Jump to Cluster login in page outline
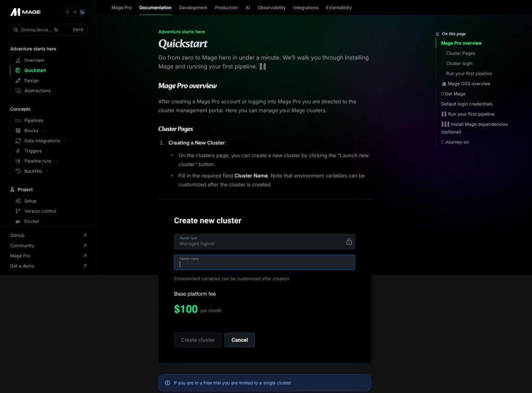Viewport: 532px width, 393px height. pyautogui.click(x=459, y=63)
